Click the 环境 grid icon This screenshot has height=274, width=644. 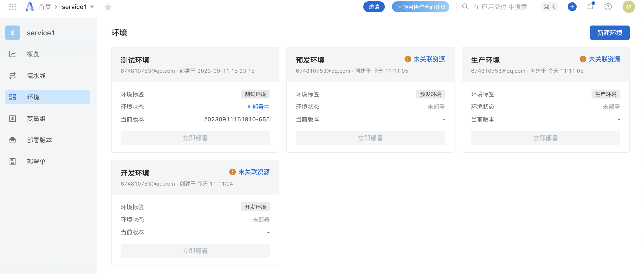click(x=13, y=97)
